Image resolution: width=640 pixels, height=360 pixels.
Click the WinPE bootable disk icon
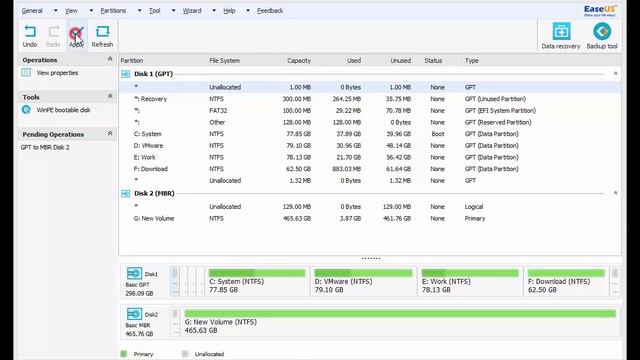click(x=26, y=110)
